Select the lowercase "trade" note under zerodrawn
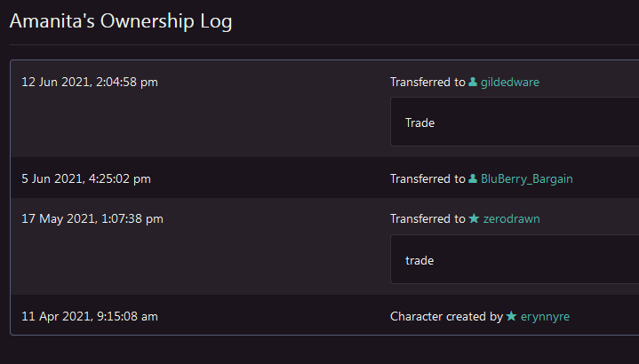Screen dimensions: 639x364 tap(515, 260)
